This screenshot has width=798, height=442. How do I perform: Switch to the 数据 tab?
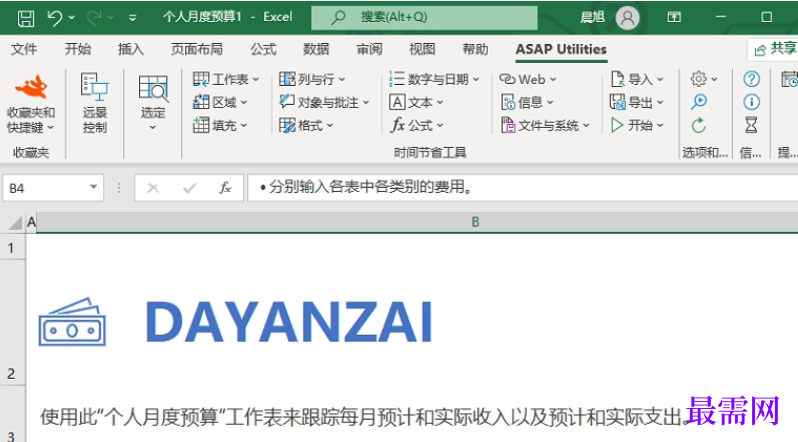[x=316, y=49]
